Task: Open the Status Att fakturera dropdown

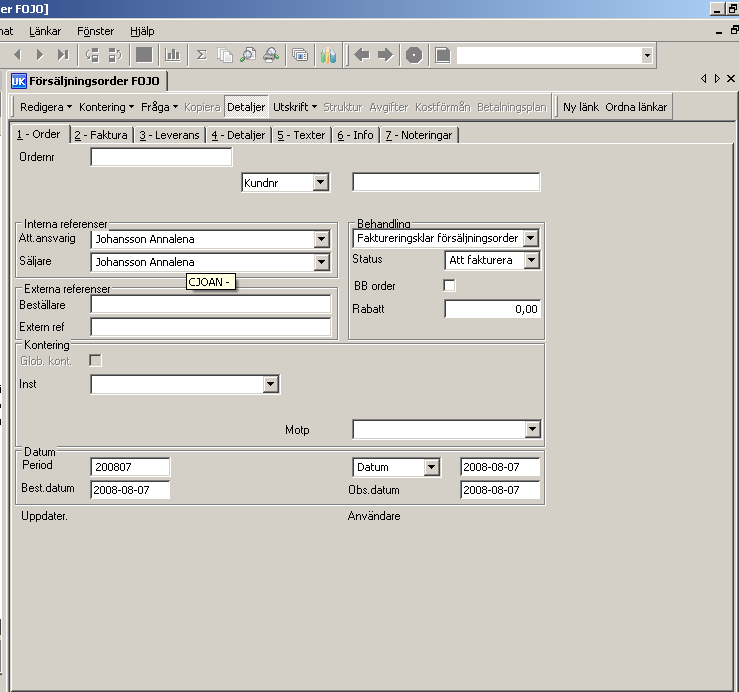Action: coord(532,260)
